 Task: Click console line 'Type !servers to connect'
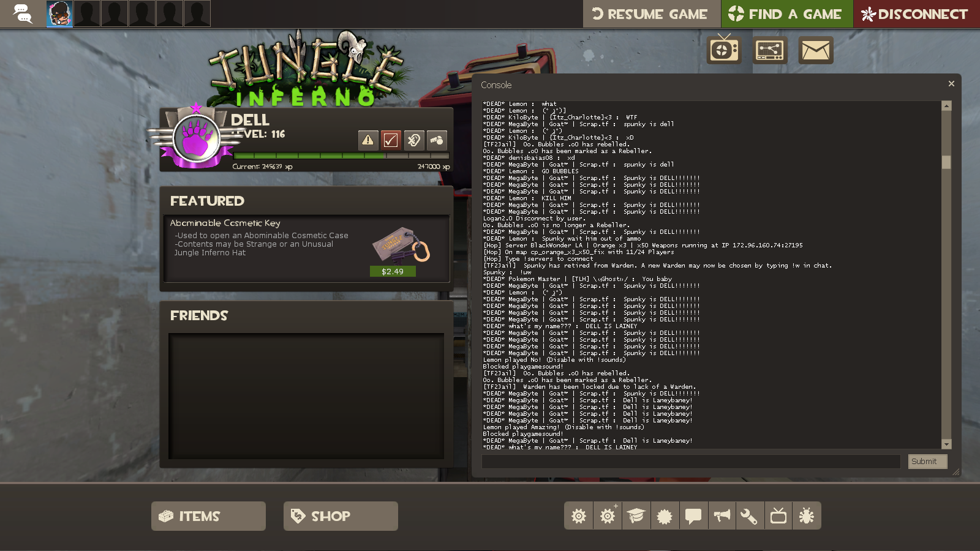pyautogui.click(x=538, y=259)
